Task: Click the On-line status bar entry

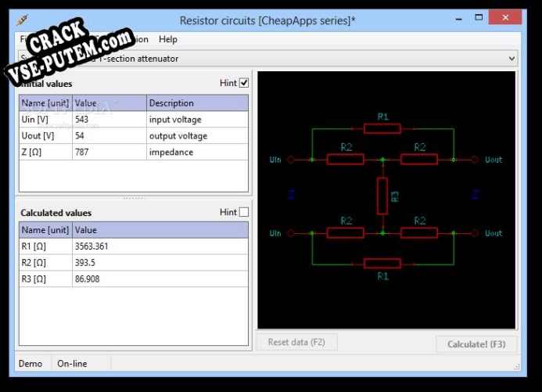Action: click(x=72, y=364)
